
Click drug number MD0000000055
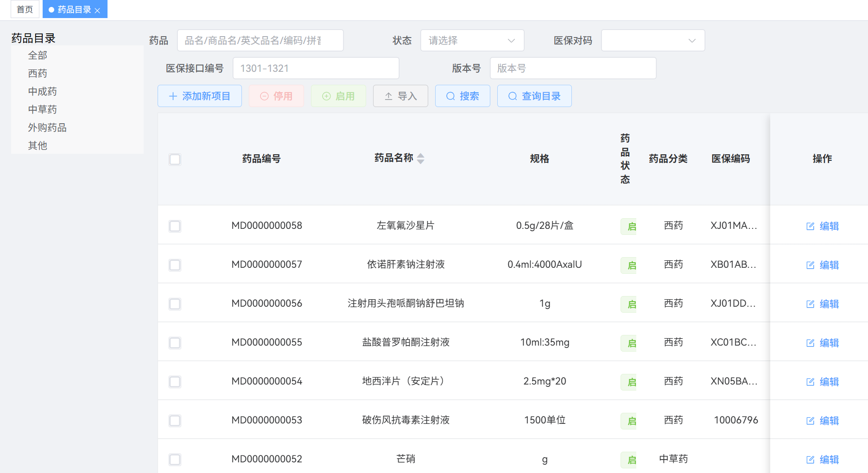coord(267,342)
